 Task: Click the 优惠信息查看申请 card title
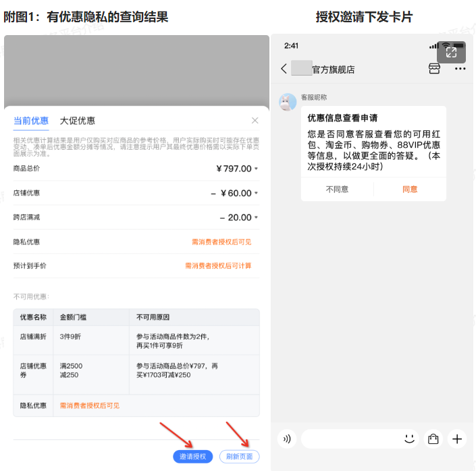[x=342, y=117]
